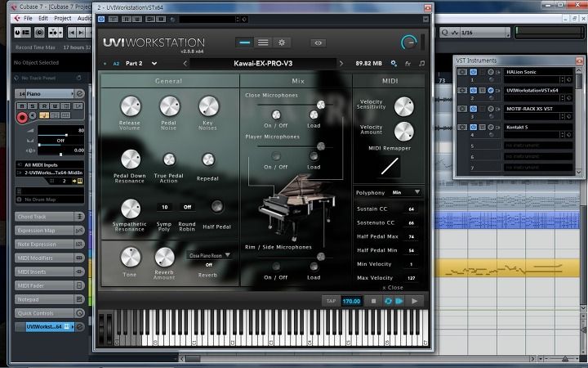
Task: Click Load under Player Microphones
Action: tap(314, 156)
